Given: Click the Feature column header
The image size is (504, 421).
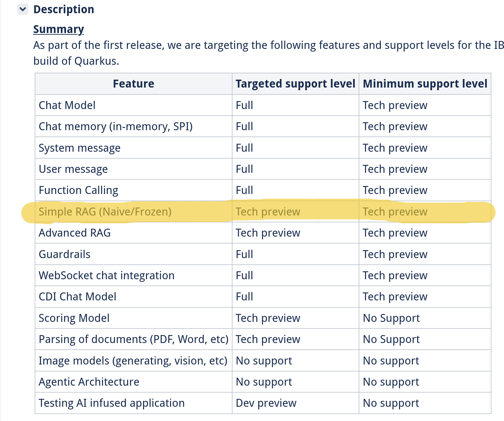Looking at the screenshot, I should point(133,84).
